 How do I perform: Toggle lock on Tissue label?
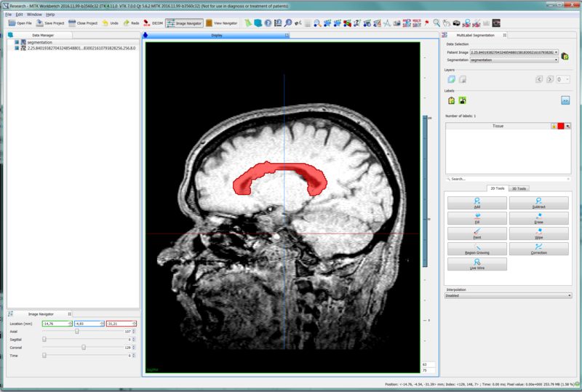click(x=553, y=126)
